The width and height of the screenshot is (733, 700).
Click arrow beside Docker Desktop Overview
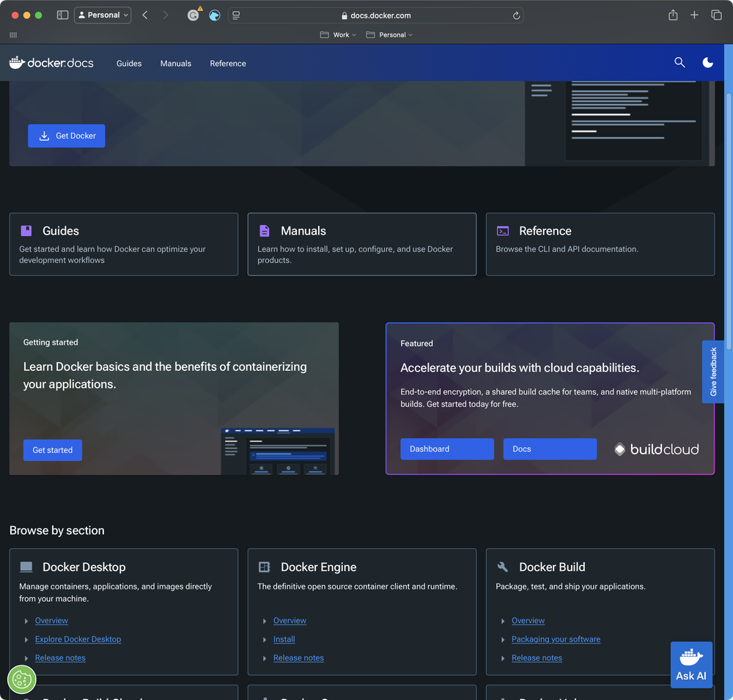point(26,621)
